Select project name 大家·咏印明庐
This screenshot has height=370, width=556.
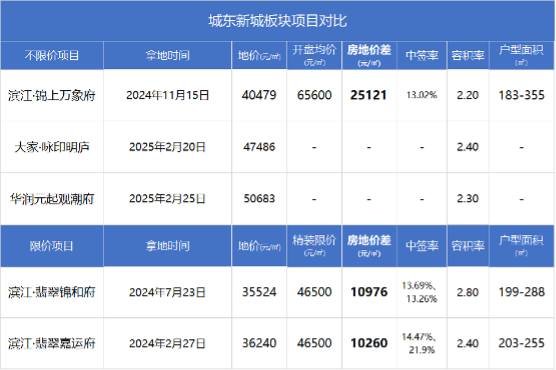click(x=52, y=147)
